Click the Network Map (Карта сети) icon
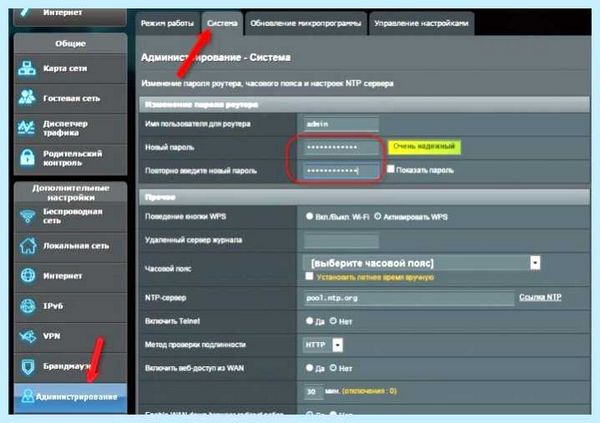This screenshot has height=423, width=600. 27,69
